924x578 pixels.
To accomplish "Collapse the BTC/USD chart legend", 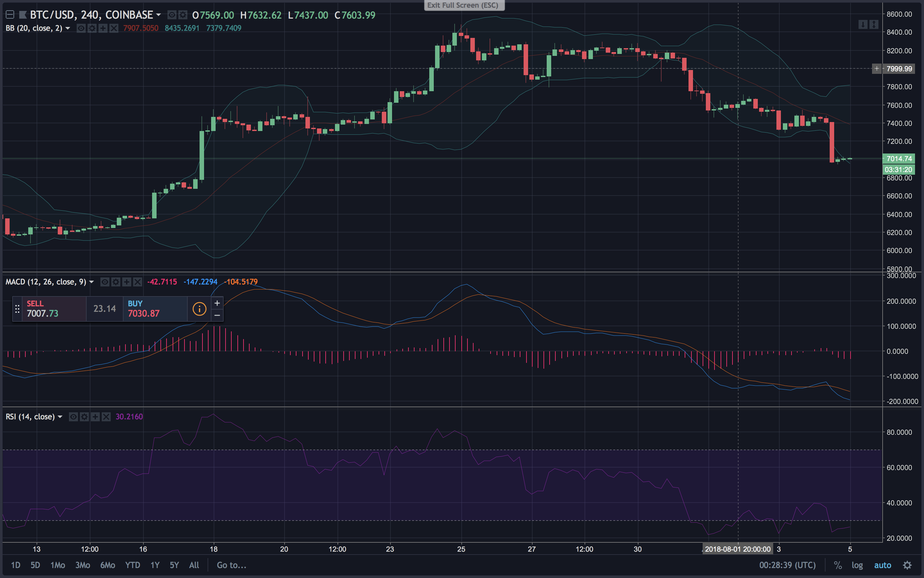I will (x=10, y=15).
